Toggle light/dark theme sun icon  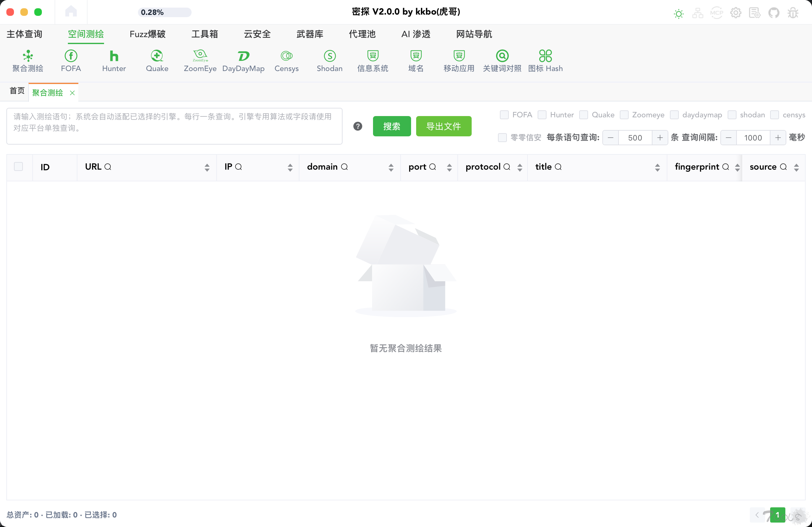click(x=678, y=14)
